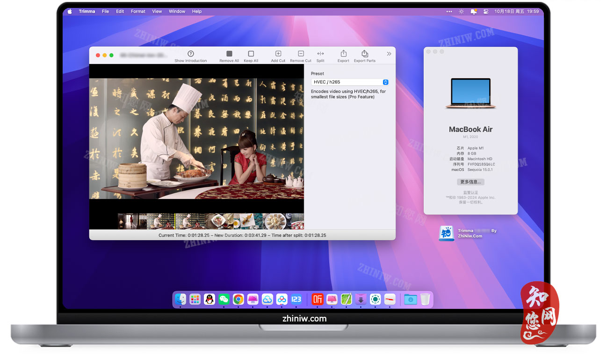Image resolution: width=607 pixels, height=364 pixels.
Task: Open Control Center in menu bar
Action: point(486,11)
